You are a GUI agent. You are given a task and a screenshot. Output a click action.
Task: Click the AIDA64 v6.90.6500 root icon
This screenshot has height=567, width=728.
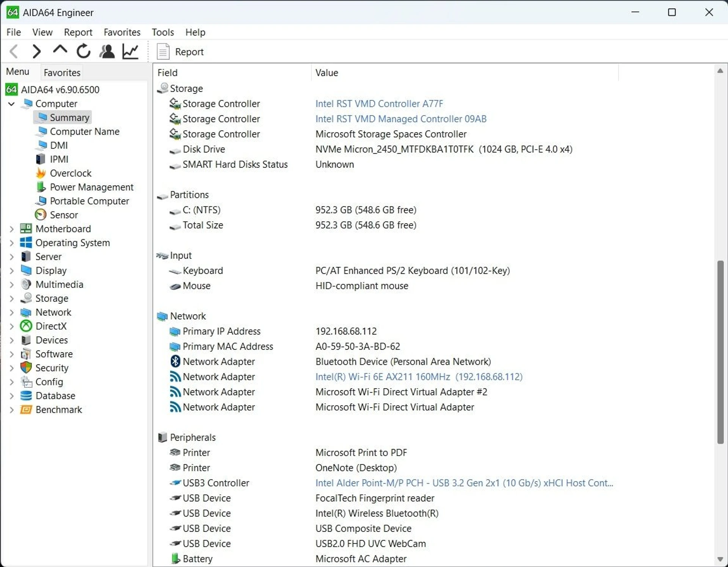(11, 90)
